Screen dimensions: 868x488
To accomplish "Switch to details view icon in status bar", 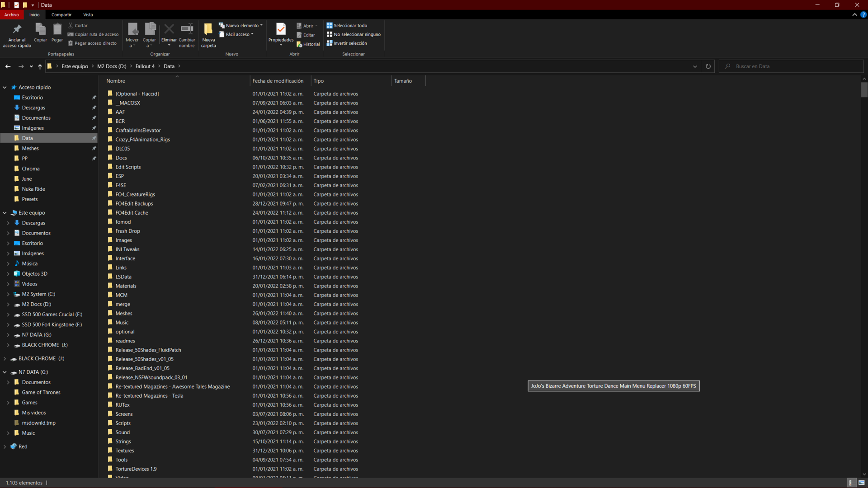I will [850, 483].
